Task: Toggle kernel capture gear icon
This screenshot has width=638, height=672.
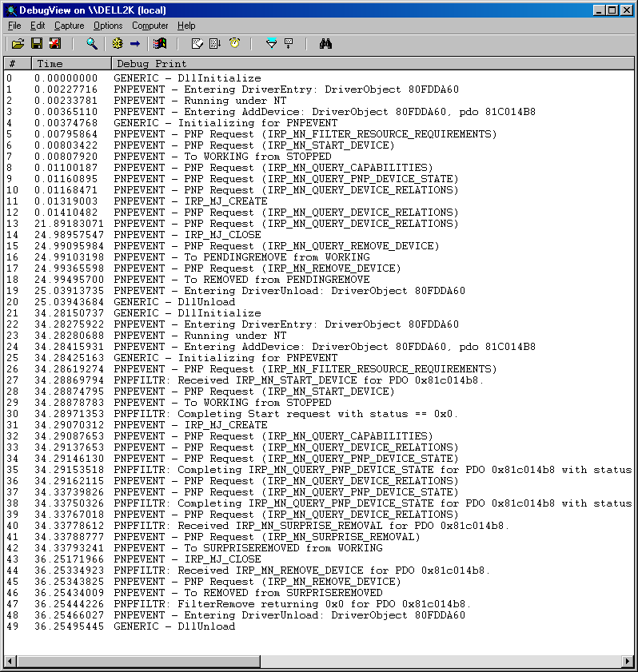Action: 117,43
